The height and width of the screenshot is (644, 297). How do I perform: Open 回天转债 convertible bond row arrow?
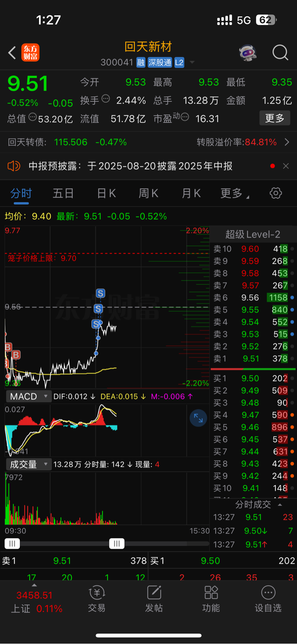coord(287,142)
